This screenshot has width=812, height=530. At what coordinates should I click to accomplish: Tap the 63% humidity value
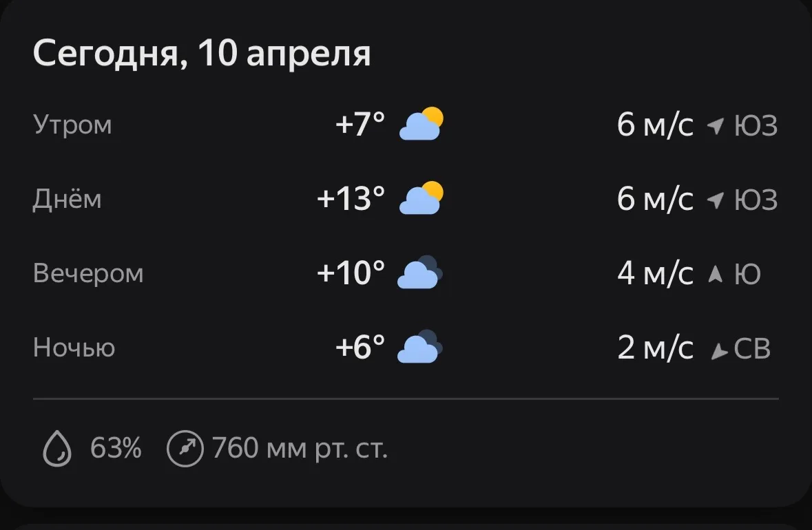coord(116,449)
